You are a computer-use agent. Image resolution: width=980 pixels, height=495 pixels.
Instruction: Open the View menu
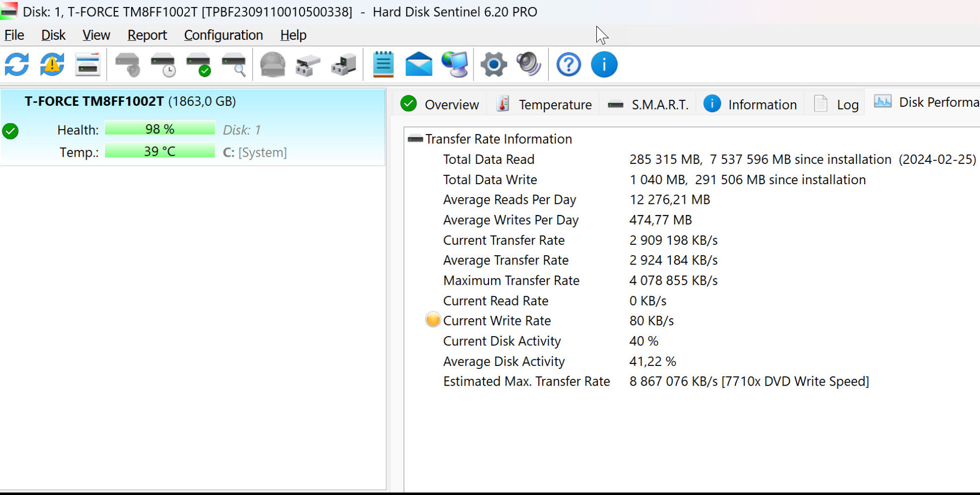tap(96, 35)
